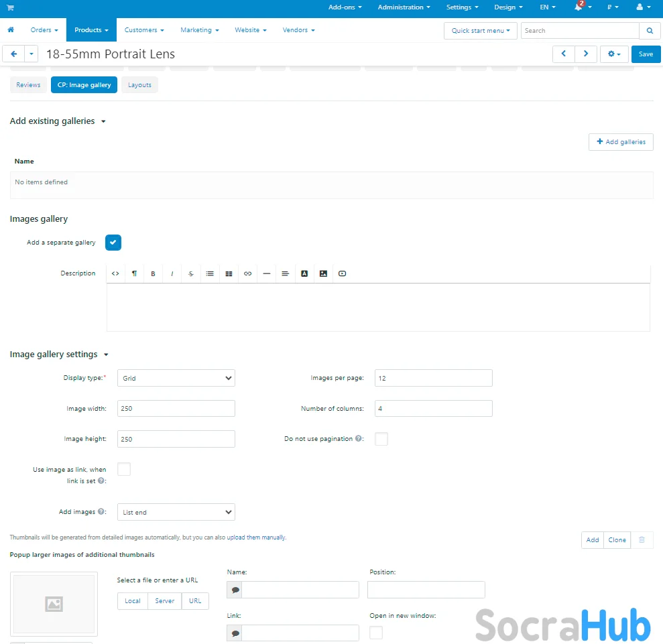Screen dimensions: 663x644
Task: Insert a video in Description editor
Action: click(x=343, y=274)
